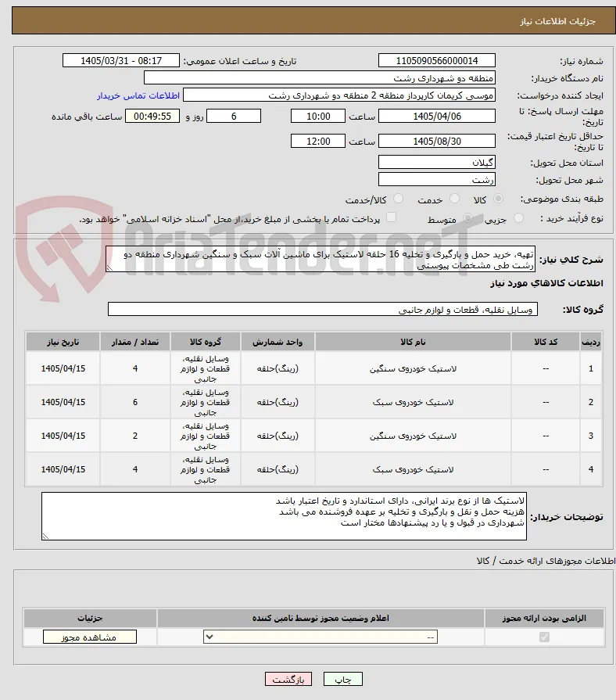Click the need number field 1105090566000014

(437, 61)
